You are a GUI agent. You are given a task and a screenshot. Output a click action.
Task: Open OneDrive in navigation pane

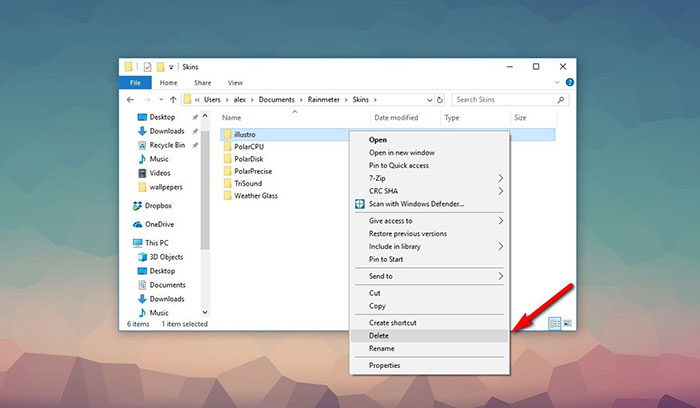click(x=160, y=224)
